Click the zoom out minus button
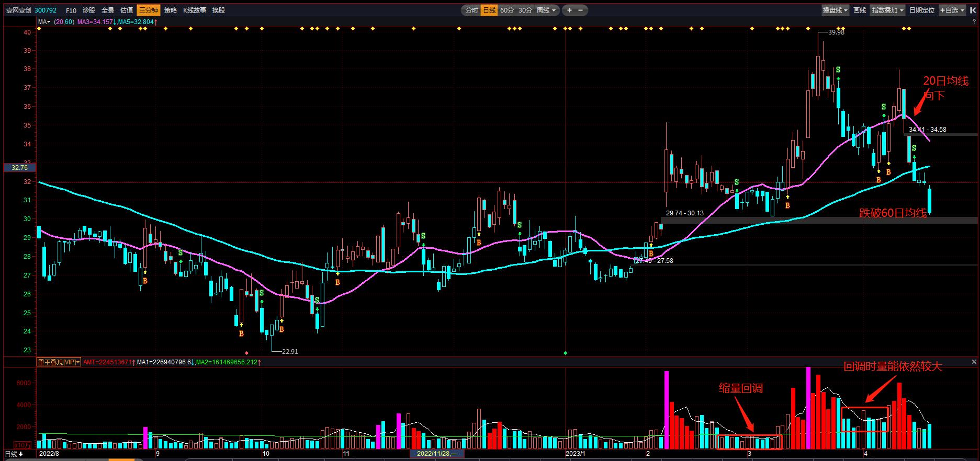 (x=581, y=10)
